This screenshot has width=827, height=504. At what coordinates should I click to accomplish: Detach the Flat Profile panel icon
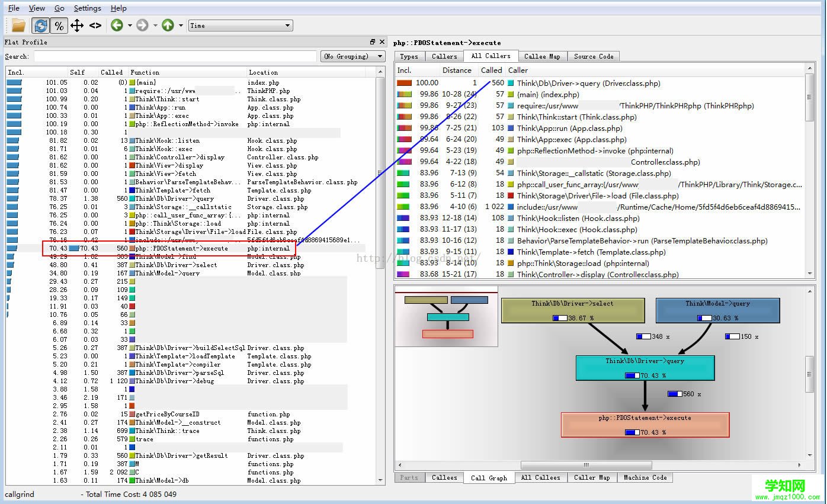click(x=373, y=42)
